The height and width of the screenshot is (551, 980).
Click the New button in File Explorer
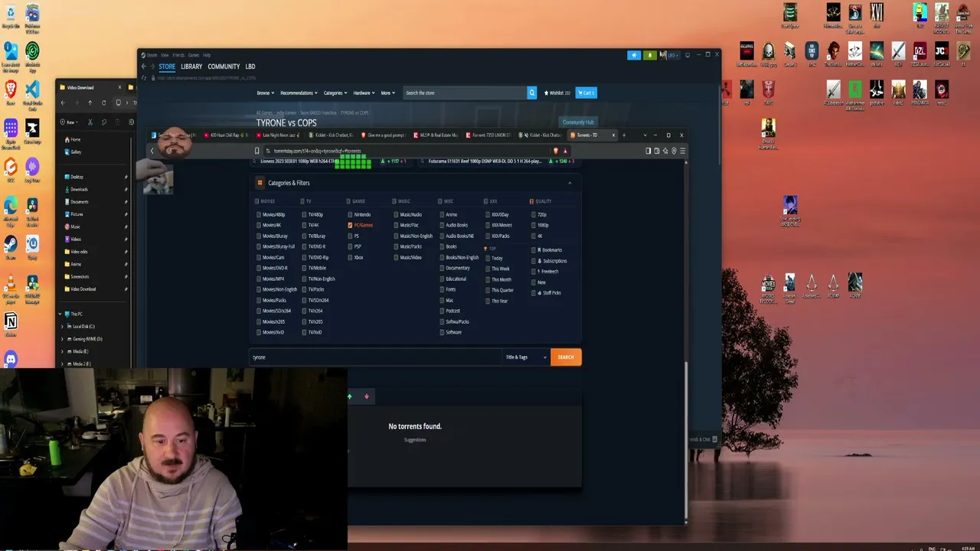pos(70,122)
